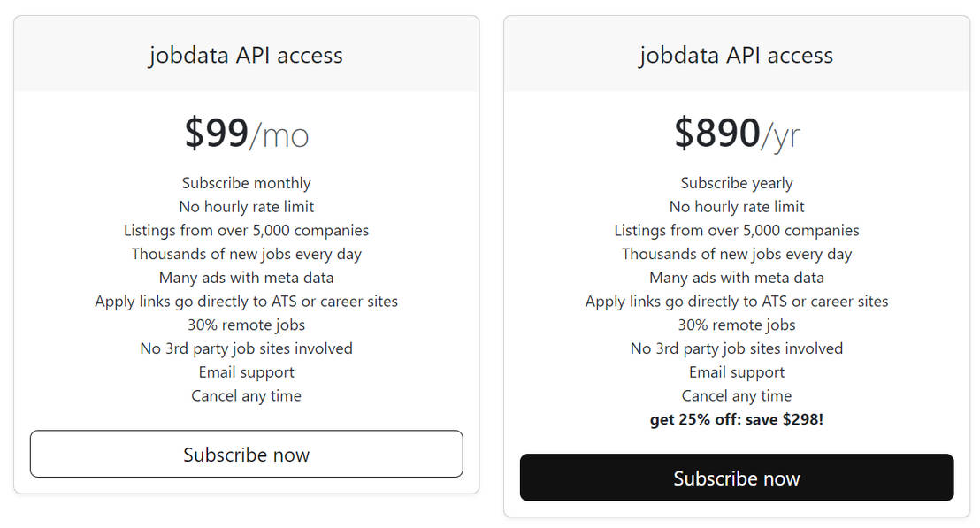Select the $890/yr price label

tap(737, 133)
